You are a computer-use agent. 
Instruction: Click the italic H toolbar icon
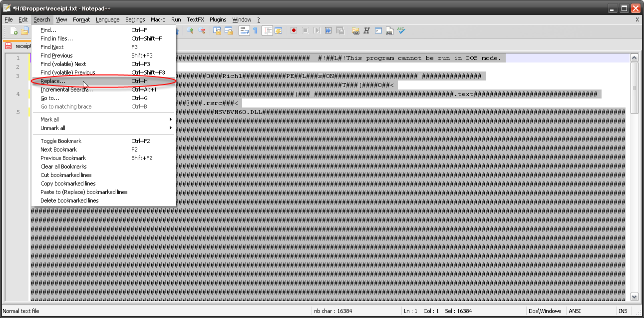(x=366, y=30)
